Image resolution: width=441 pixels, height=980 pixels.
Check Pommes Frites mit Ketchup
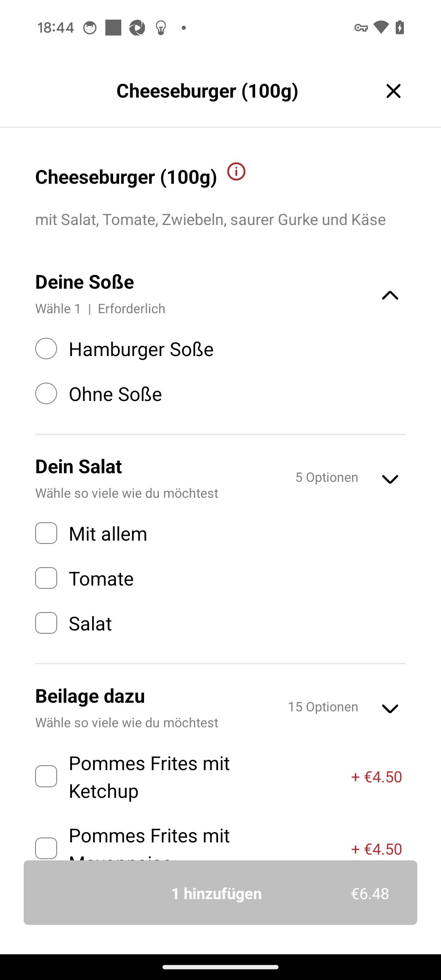tap(46, 776)
